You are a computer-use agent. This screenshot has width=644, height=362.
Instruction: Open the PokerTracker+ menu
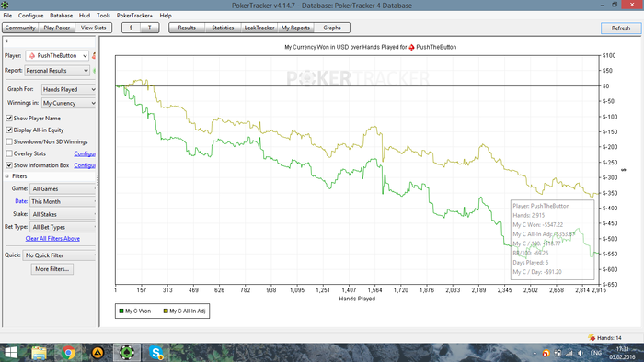134,16
